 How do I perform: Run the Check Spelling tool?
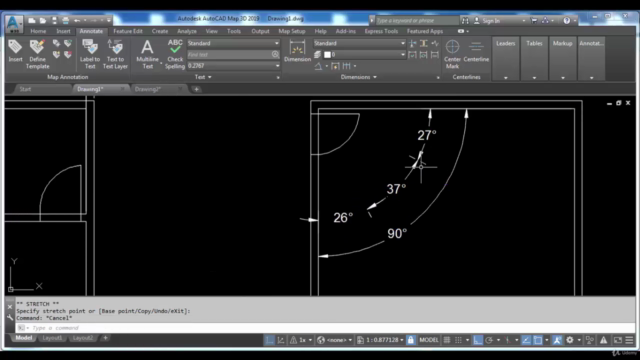(x=175, y=54)
